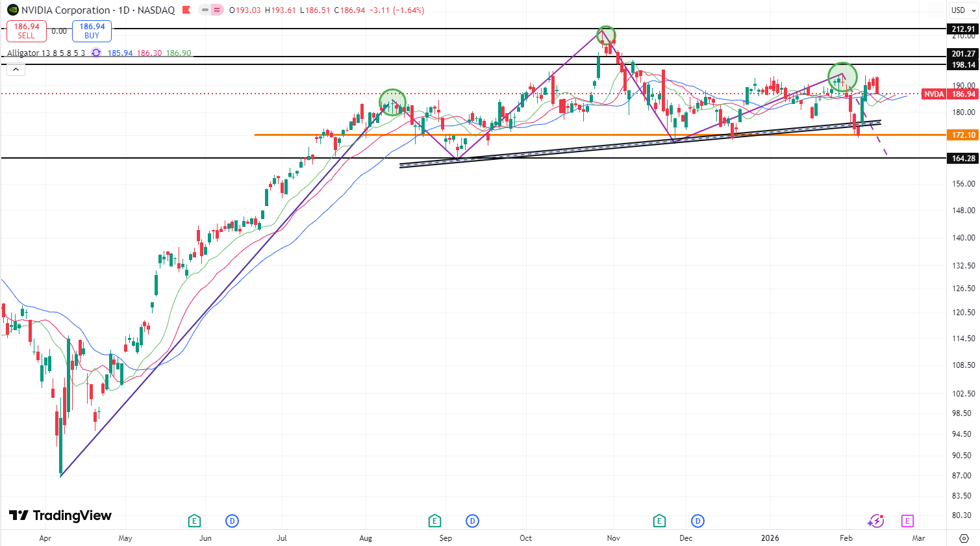980x546 pixels.
Task: Open the symbol search via NVIDIA Corporation title
Action: tap(65, 10)
